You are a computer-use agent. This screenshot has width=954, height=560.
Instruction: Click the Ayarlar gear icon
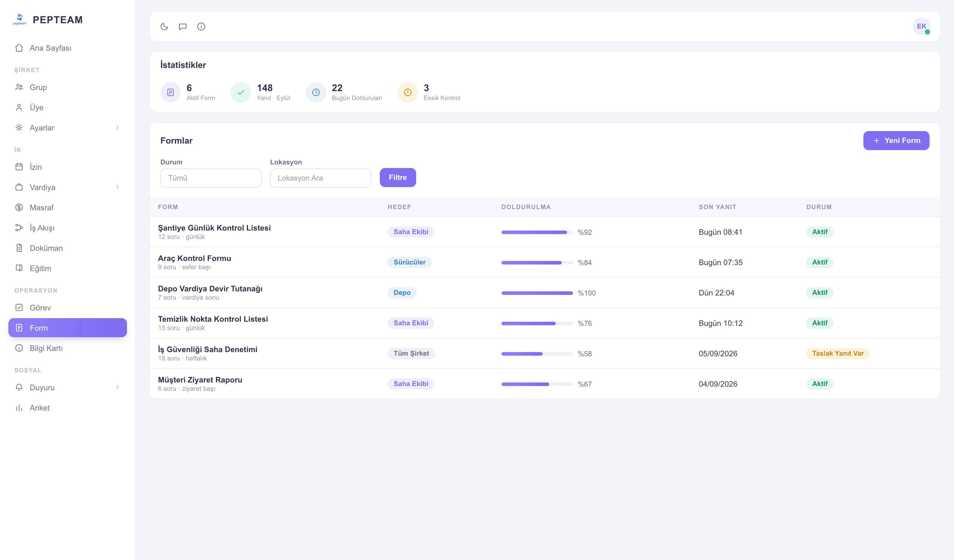(19, 127)
